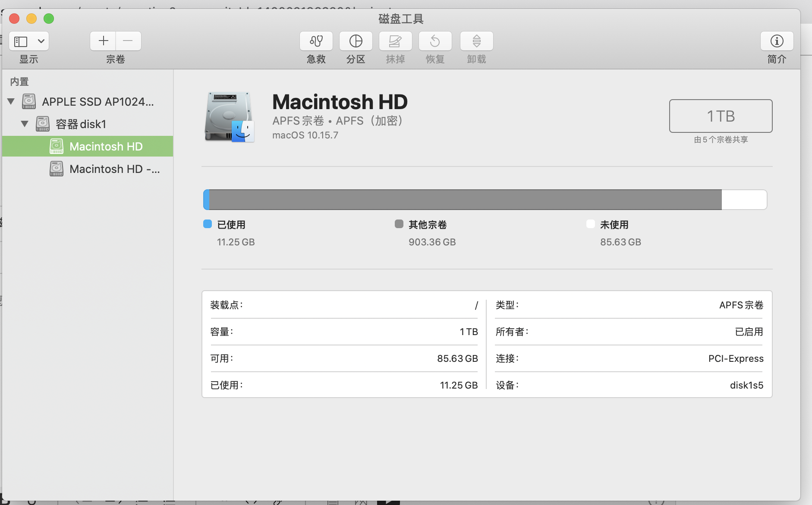Remove volume with the minus button

128,41
